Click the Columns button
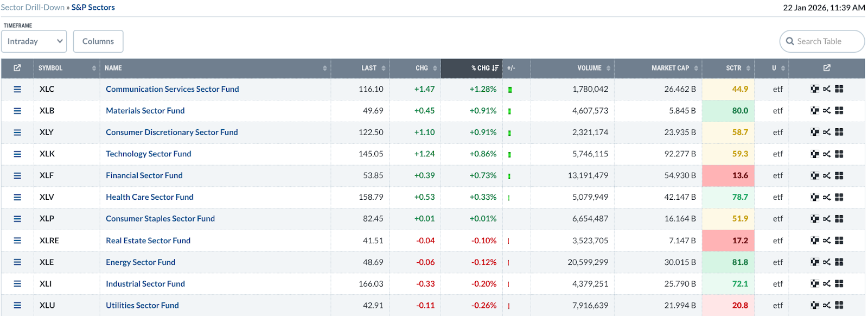The width and height of the screenshot is (868, 316). [x=98, y=41]
